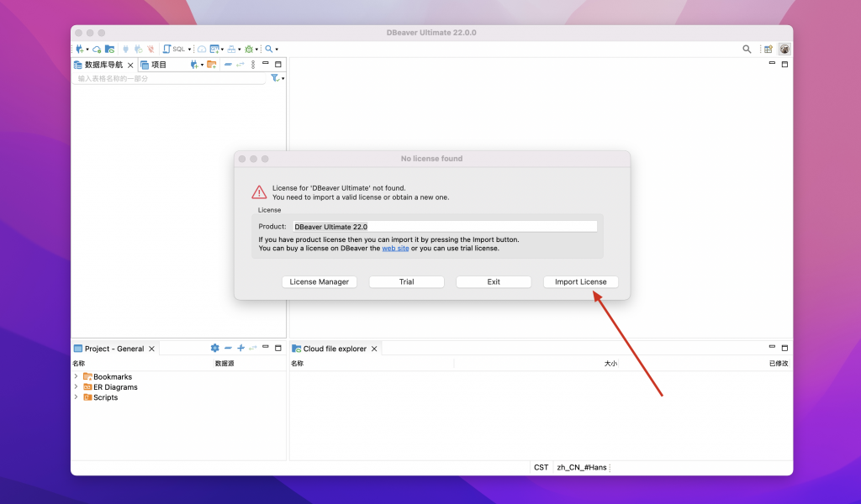This screenshot has height=504, width=861.
Task: Click the Import License button
Action: coord(580,281)
